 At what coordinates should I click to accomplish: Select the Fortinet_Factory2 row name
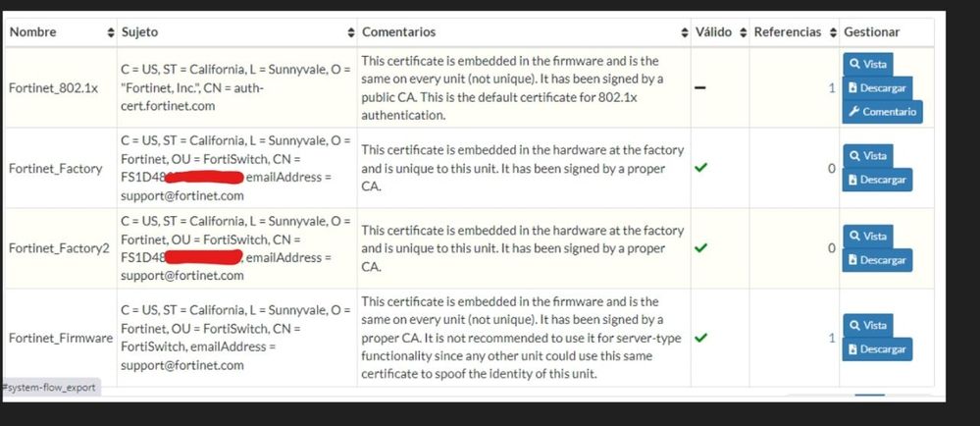click(59, 248)
